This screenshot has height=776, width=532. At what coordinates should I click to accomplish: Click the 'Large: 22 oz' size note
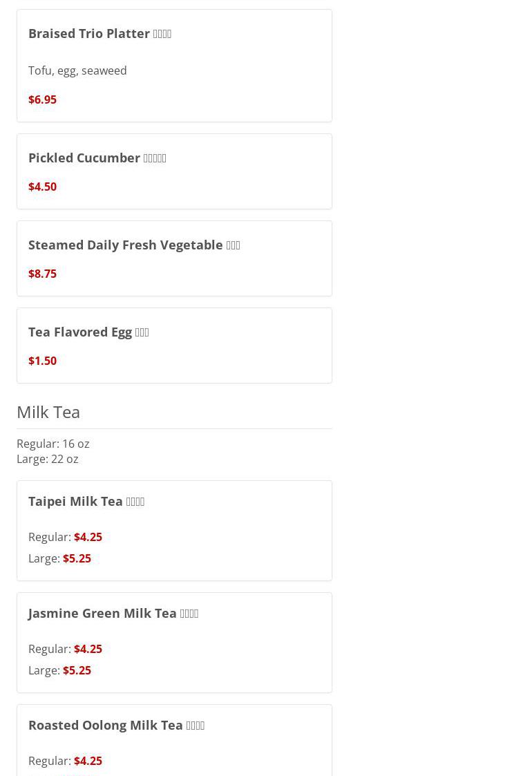pos(48,459)
